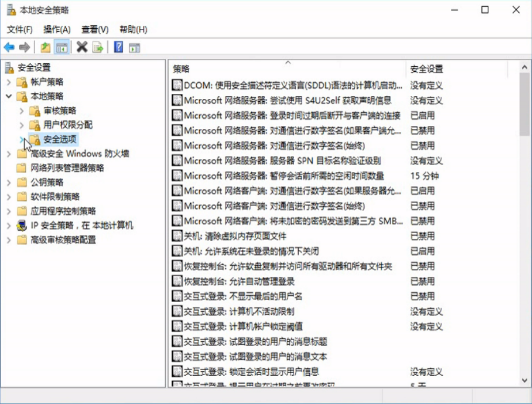532x404 pixels.
Task: Select policy 交互式登录: 试图登录的用户的消息文本
Action: point(255,356)
